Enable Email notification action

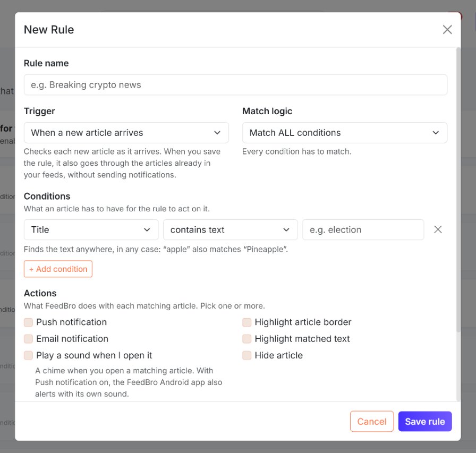(x=28, y=339)
